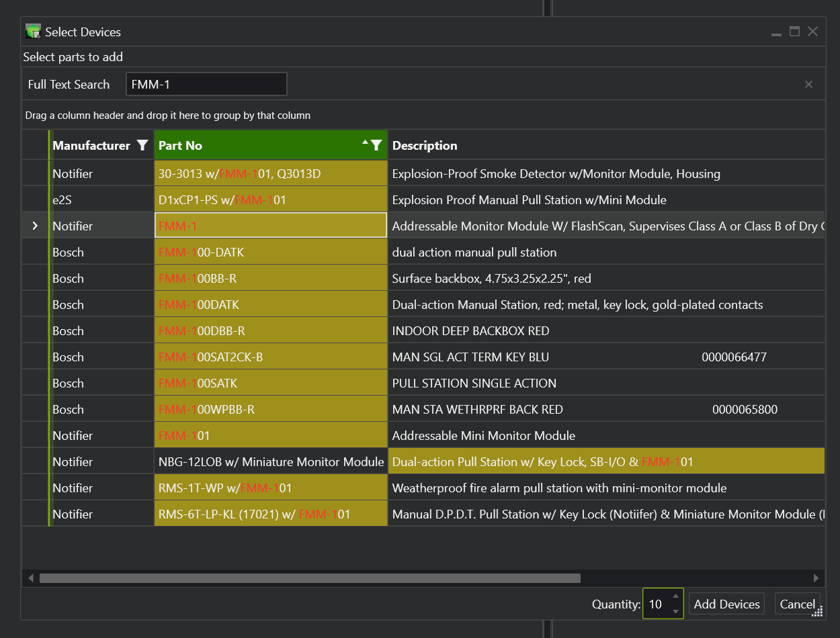
Task: Select part D1xCP1-PS w/FMM-101
Action: [271, 199]
